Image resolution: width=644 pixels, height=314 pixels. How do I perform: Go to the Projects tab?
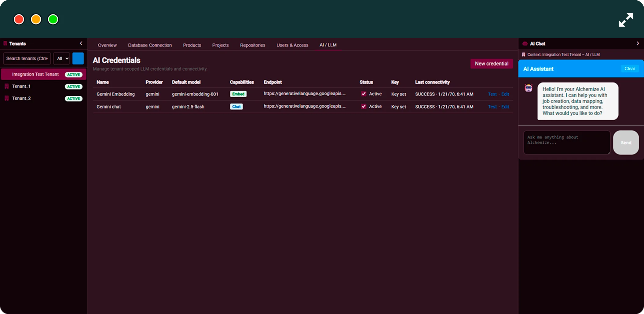[220, 45]
